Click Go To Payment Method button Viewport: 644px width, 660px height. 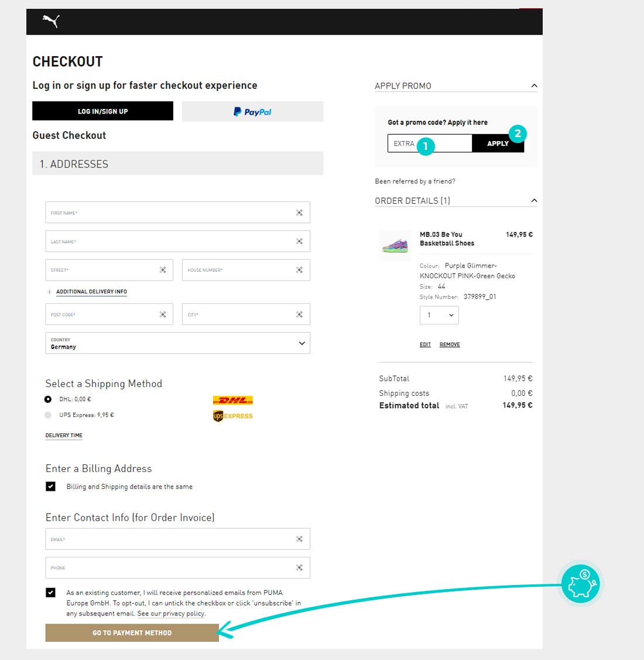pos(132,632)
